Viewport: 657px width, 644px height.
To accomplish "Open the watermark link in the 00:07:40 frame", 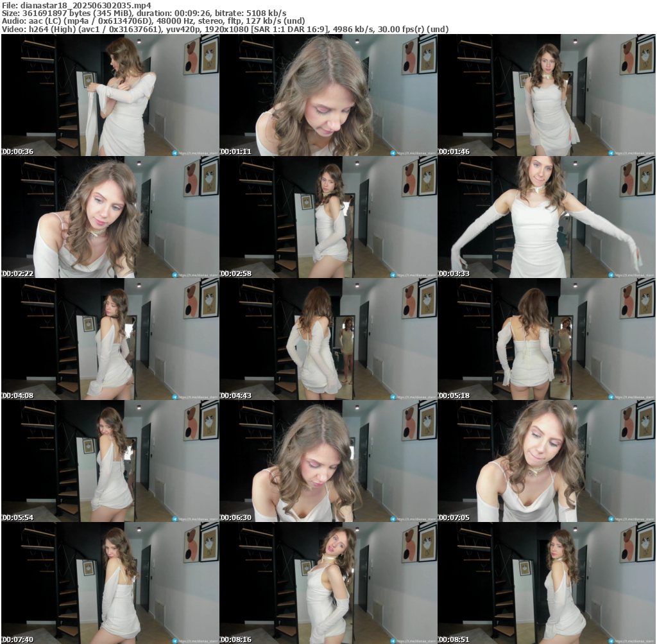I will coord(199,641).
